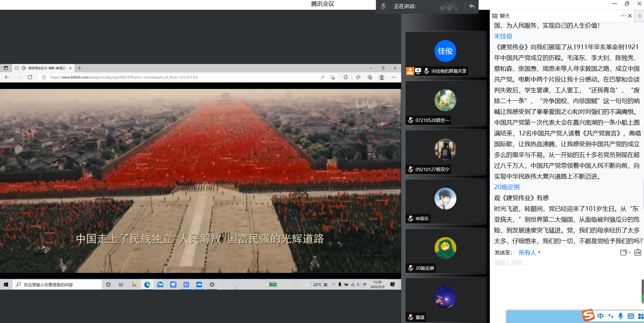This screenshot has width=644, height=323.
Task: Select participant tile 09210127杨双宁
Action: coord(445,152)
